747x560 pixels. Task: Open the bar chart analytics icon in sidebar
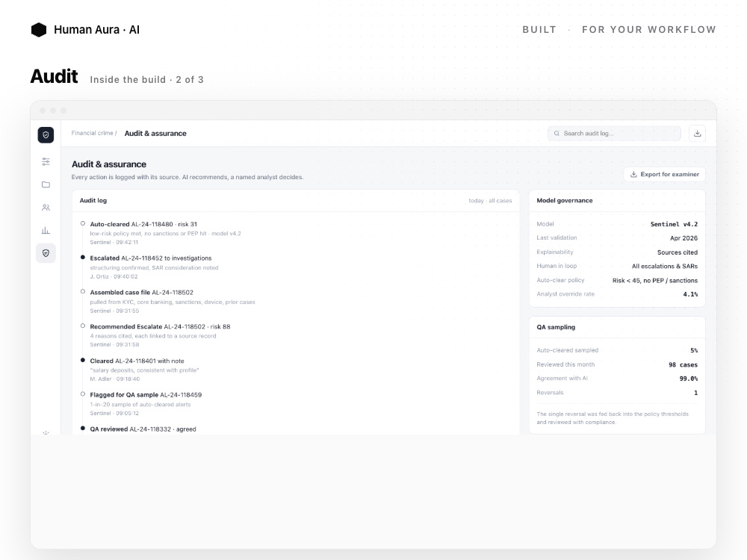click(46, 231)
